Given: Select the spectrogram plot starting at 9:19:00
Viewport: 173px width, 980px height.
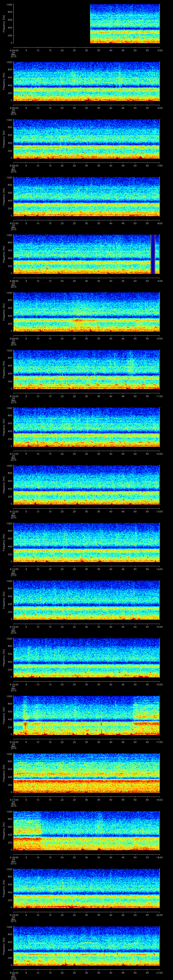Looking at the screenshot, I should pos(87,888).
